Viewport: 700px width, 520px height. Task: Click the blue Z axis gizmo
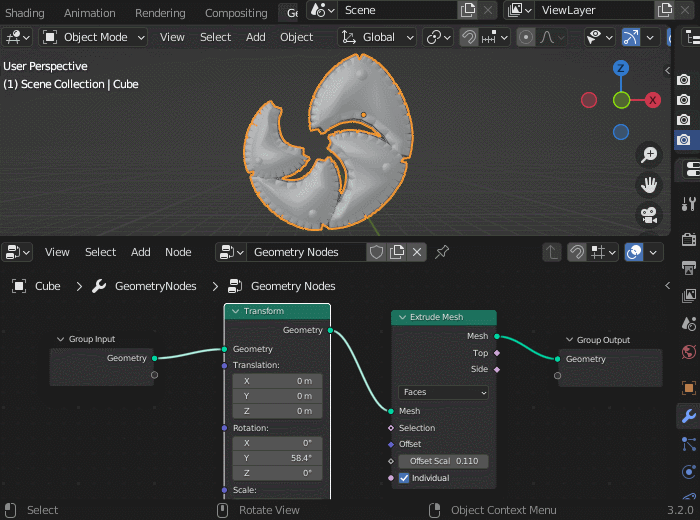click(x=621, y=68)
